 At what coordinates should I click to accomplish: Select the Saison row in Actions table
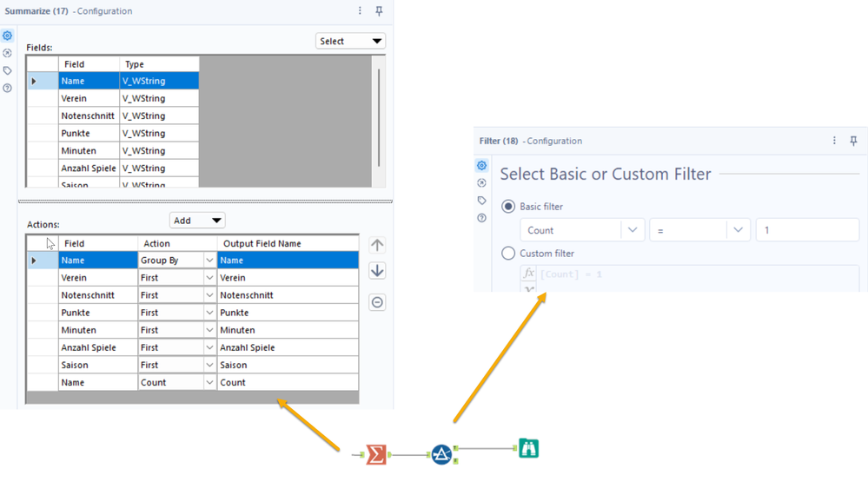pyautogui.click(x=193, y=365)
